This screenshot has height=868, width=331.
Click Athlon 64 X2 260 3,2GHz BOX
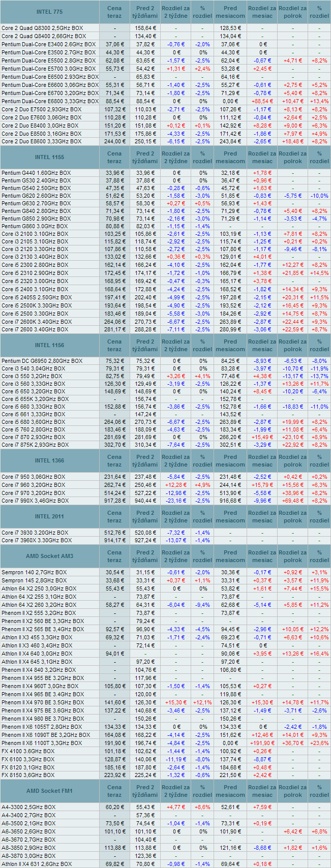[39, 605]
